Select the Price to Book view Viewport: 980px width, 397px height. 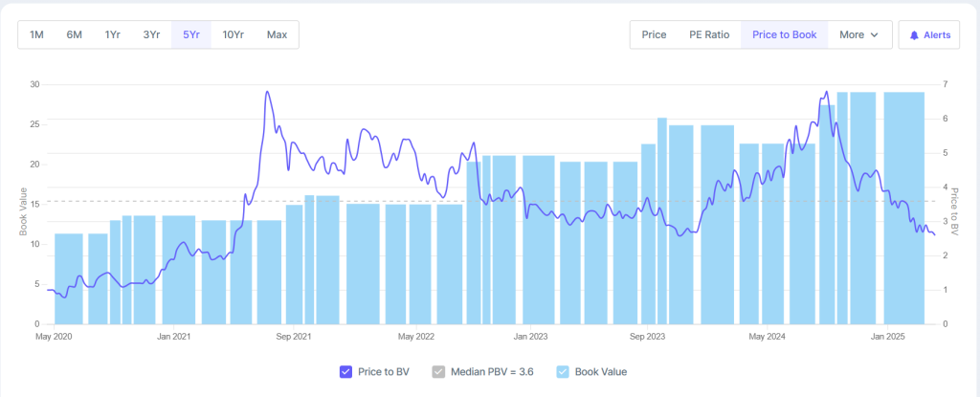coord(784,34)
